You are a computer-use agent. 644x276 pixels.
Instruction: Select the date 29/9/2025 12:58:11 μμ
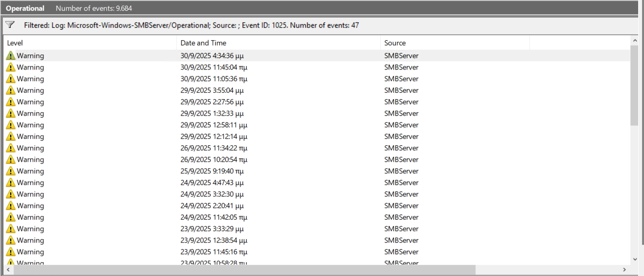[x=214, y=125]
